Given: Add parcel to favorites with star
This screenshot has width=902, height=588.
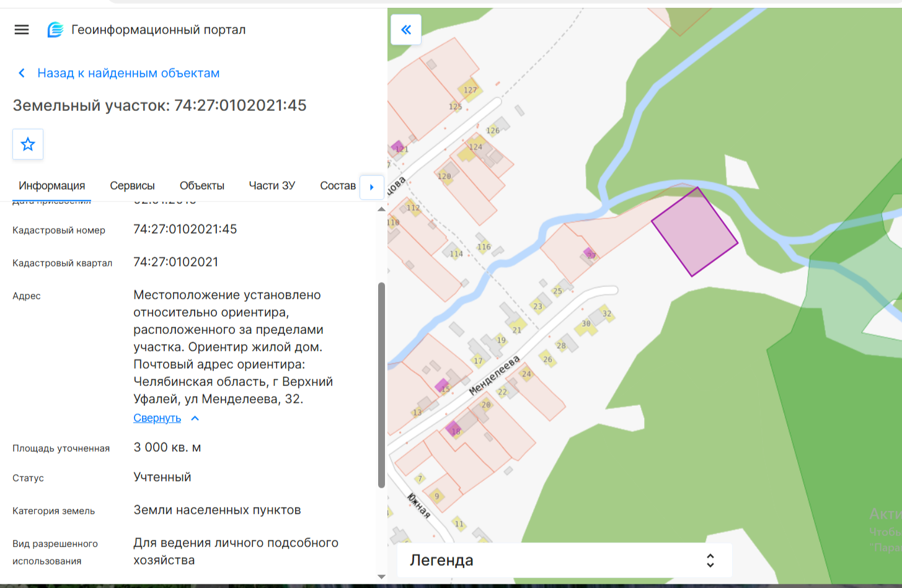Looking at the screenshot, I should pos(28,144).
